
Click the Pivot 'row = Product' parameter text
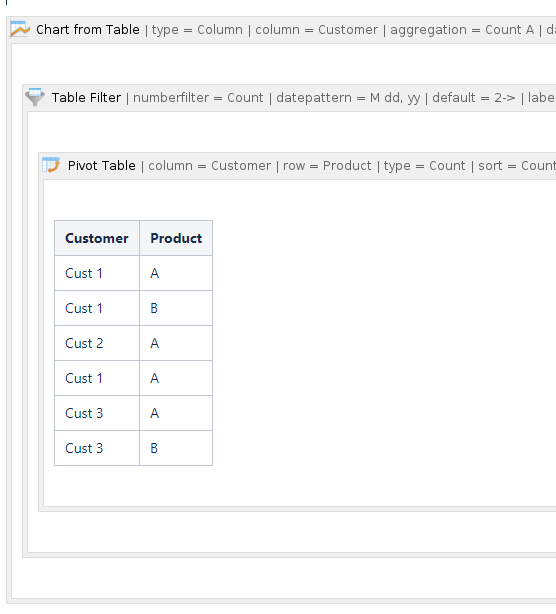click(327, 166)
